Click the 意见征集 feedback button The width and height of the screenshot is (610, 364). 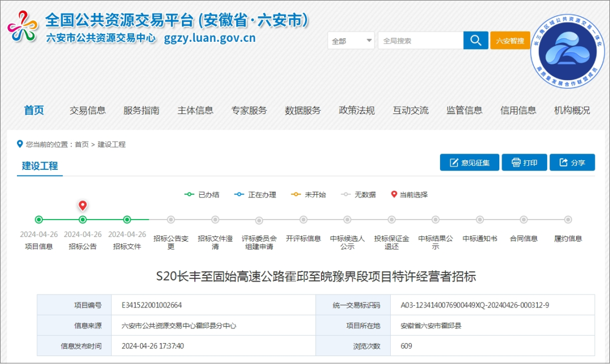click(469, 163)
